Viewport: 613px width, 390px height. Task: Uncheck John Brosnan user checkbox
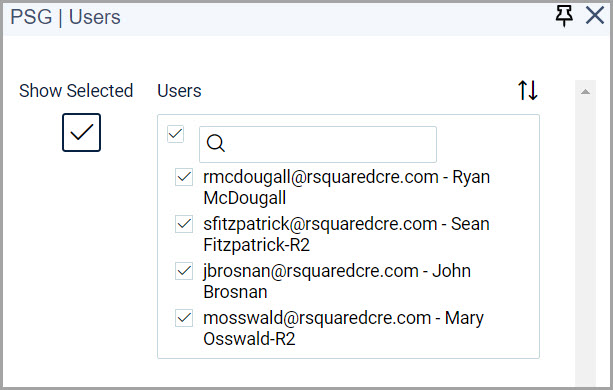pos(184,271)
